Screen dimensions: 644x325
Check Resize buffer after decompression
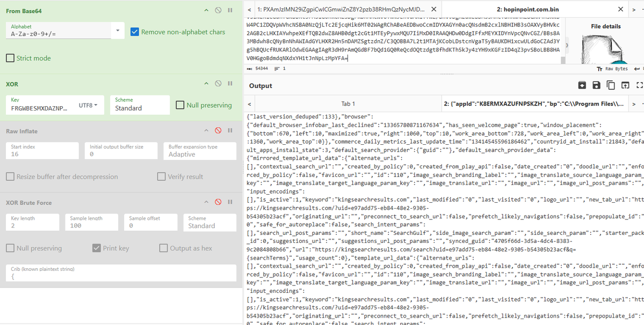[x=10, y=176]
